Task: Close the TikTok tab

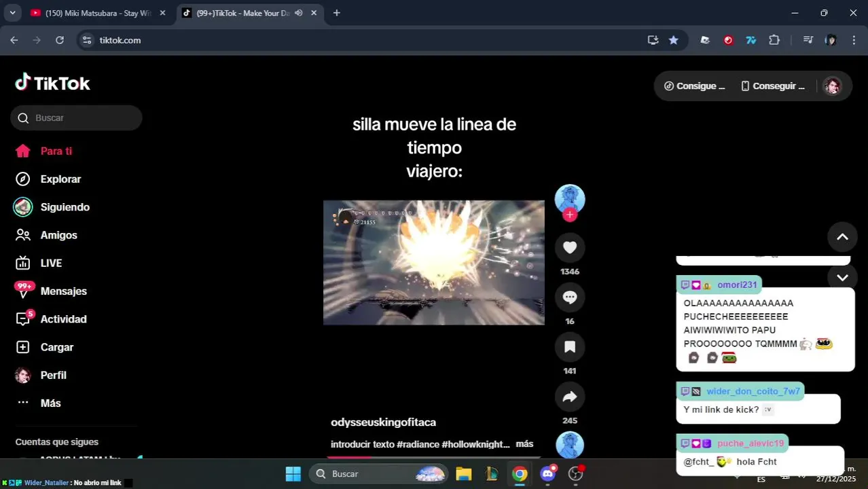Action: tap(314, 13)
